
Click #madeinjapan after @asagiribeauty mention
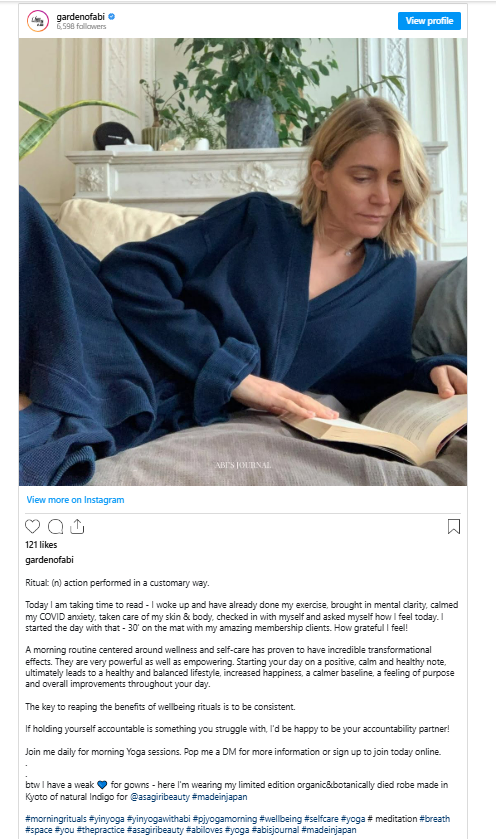click(x=219, y=797)
